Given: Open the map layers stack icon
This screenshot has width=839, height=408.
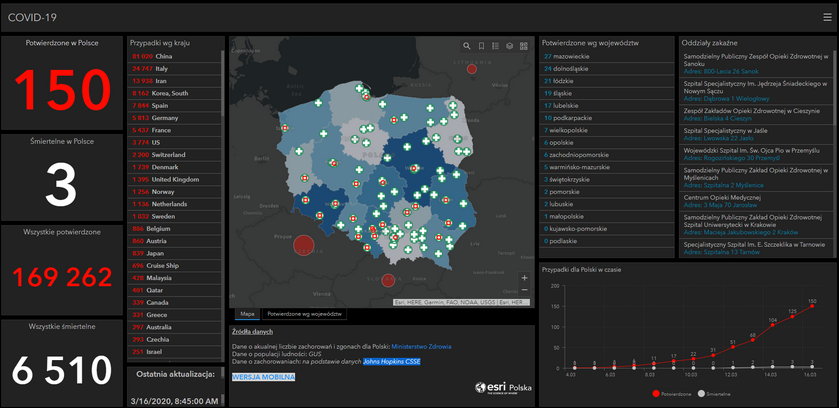Looking at the screenshot, I should [x=509, y=46].
